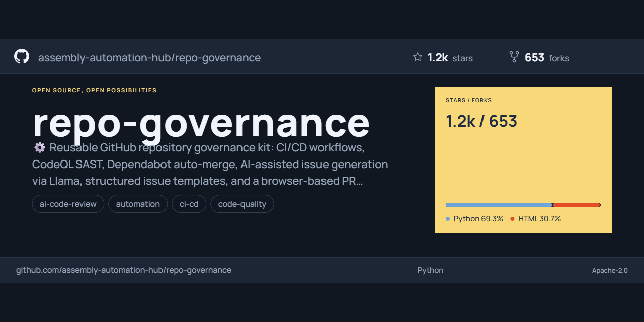Click the blue Python legend dot
644x322 pixels.
point(448,219)
